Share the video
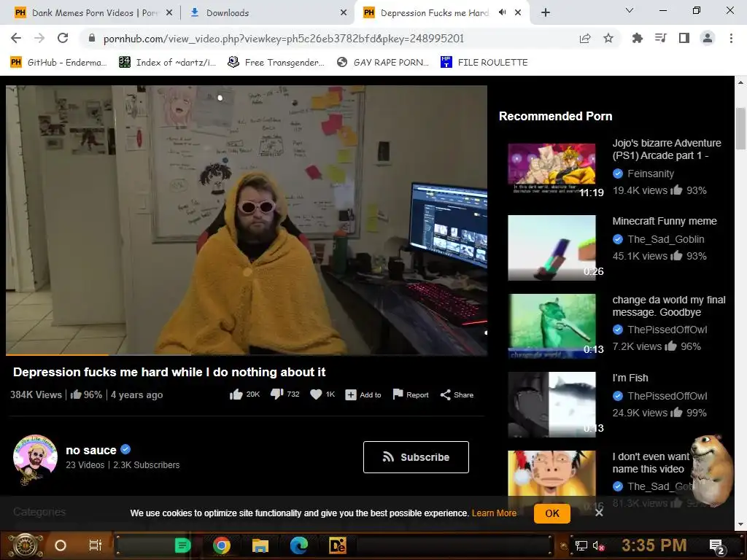The width and height of the screenshot is (747, 560). 457,394
